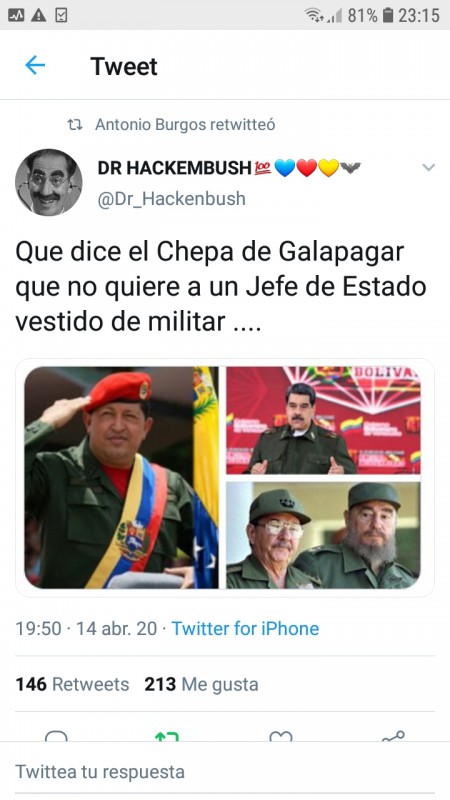This screenshot has width=450, height=800.
Task: Open DR HACKEMBUSH profile avatar
Action: 48,182
